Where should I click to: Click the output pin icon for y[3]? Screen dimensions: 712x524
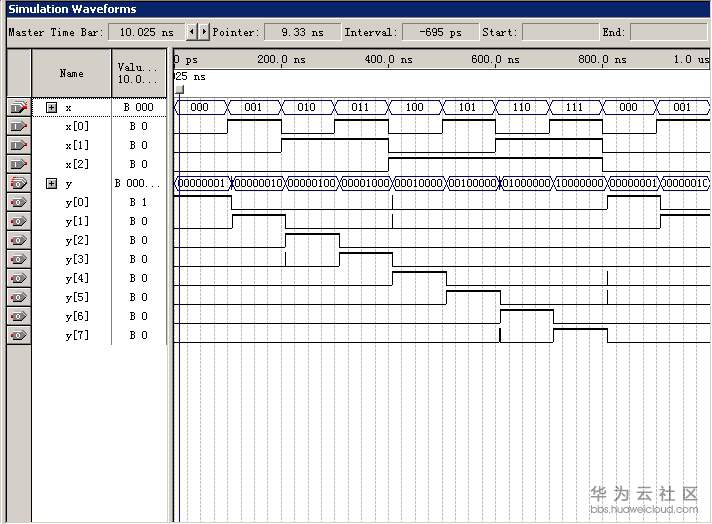click(x=19, y=259)
